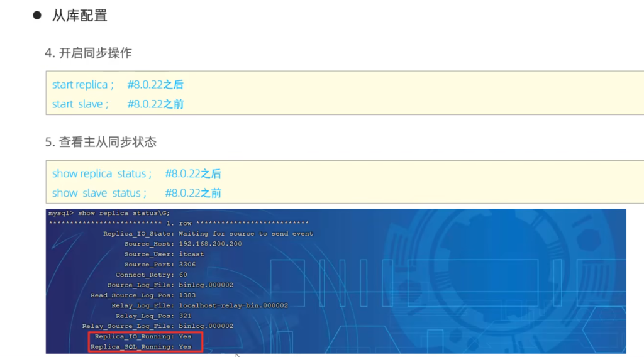This screenshot has width=644, height=357.
Task: Click the Source_Port value 3306
Action: (x=187, y=265)
